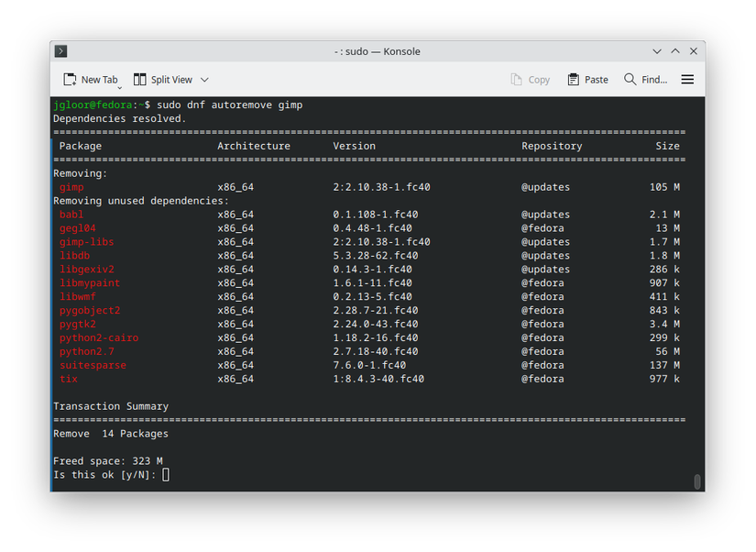Expand the Split View dropdown arrow
This screenshot has width=756, height=552.
[204, 80]
